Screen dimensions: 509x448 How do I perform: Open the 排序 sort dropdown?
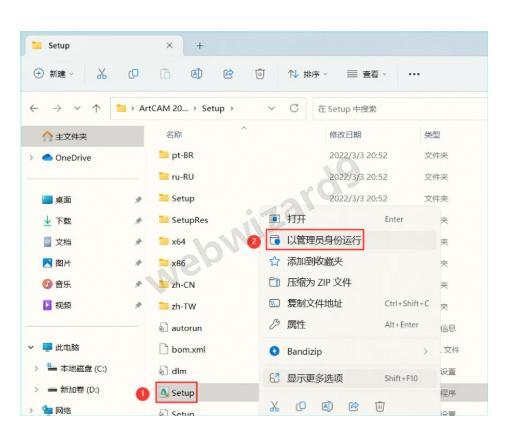coord(308,74)
